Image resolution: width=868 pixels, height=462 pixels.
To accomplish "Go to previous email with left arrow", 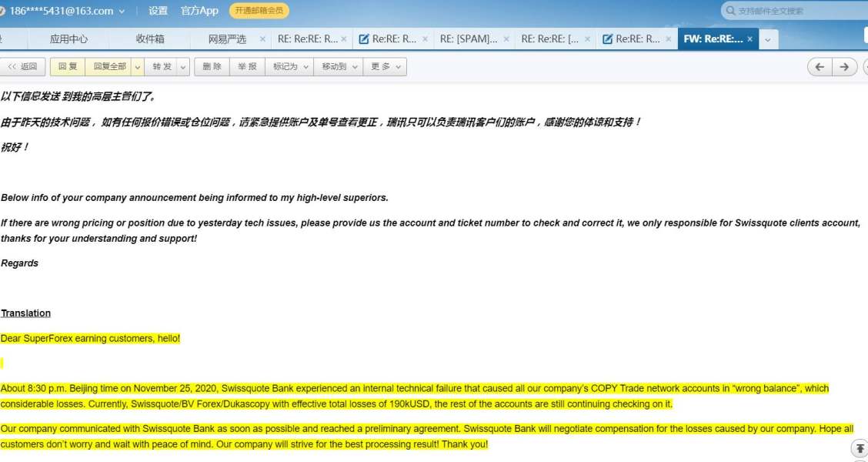I will [x=820, y=67].
